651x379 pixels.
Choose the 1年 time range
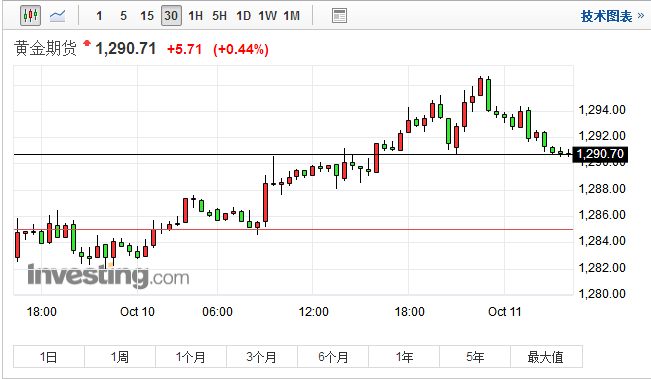404,357
